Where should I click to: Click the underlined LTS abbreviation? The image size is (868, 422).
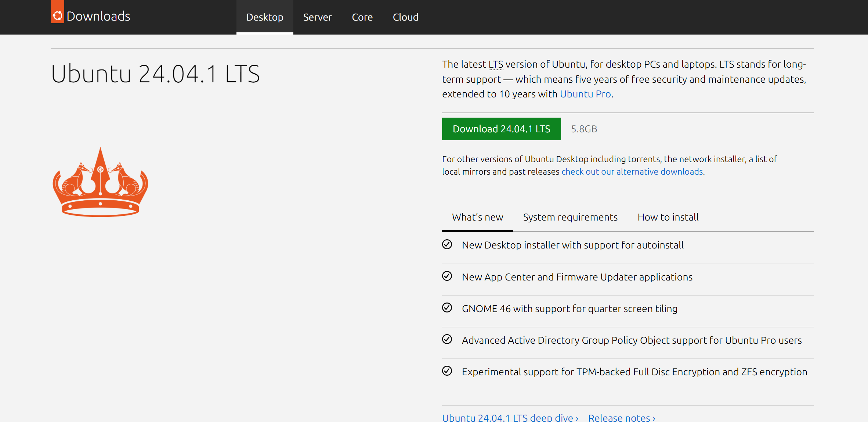click(496, 64)
